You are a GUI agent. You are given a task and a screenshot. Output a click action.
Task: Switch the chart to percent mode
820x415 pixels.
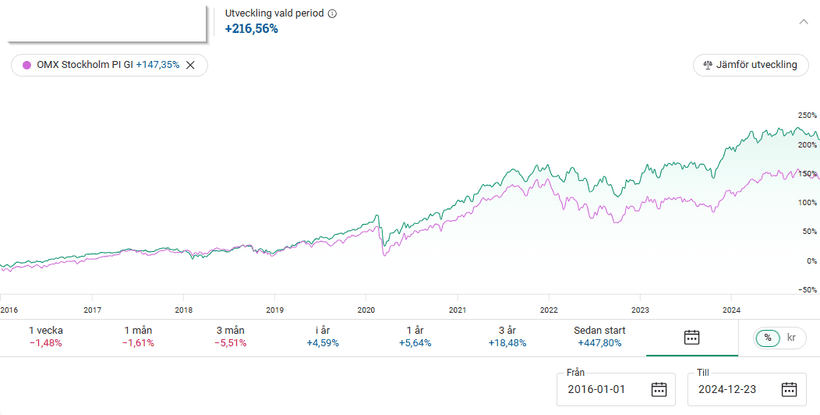[x=768, y=337]
